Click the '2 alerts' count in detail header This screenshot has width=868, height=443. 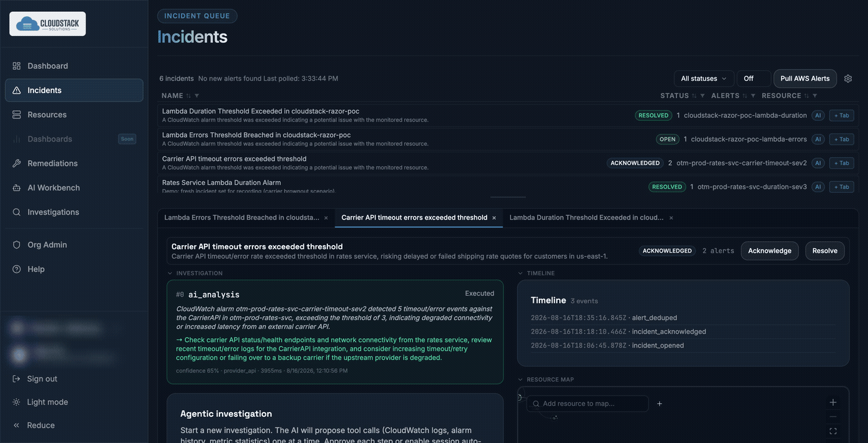(x=718, y=251)
